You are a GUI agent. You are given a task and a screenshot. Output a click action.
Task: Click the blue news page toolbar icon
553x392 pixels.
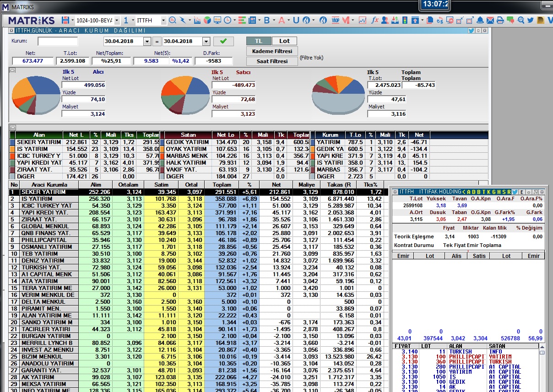(252, 21)
